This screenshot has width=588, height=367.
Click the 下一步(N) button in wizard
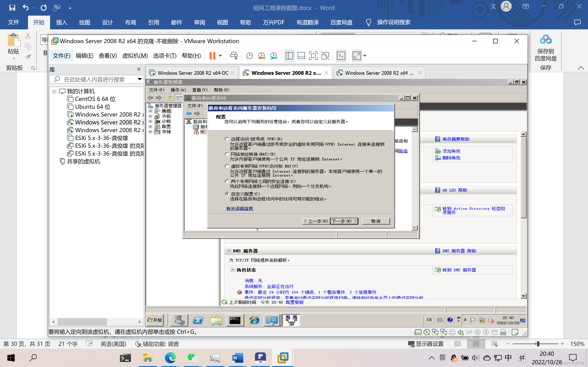tap(344, 221)
